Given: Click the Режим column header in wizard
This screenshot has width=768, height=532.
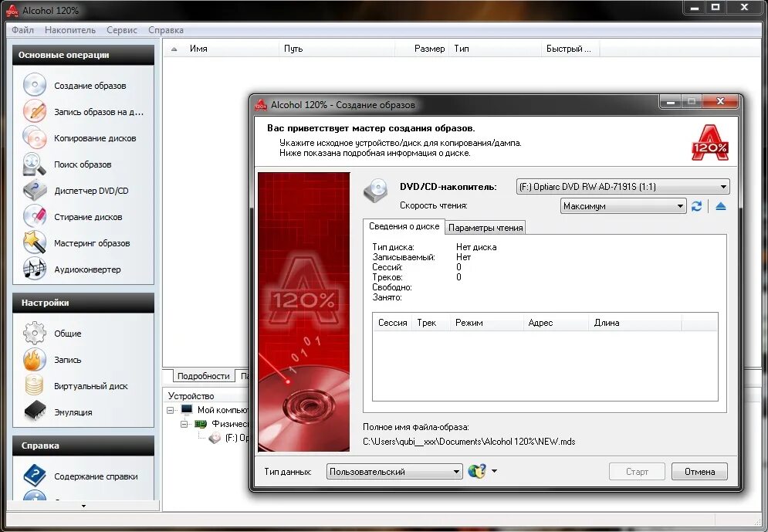Looking at the screenshot, I should tap(486, 323).
